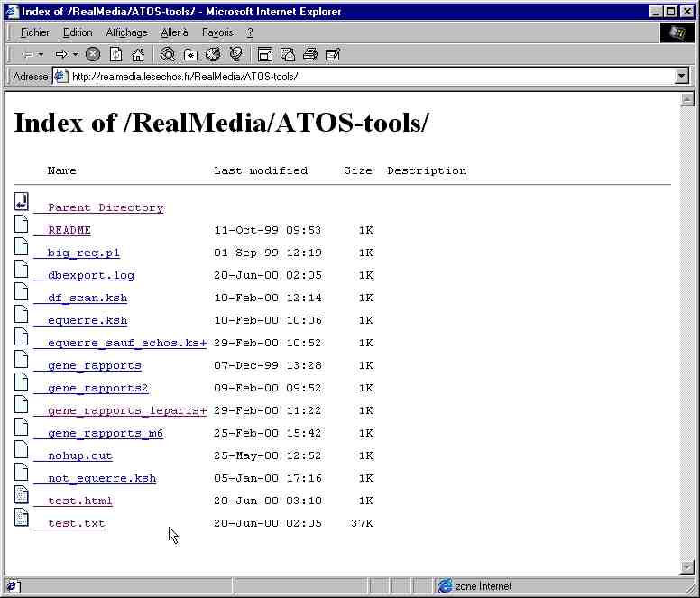Click the file icon beside dbexport.log
Screen dimensions: 700x598
point(22,269)
